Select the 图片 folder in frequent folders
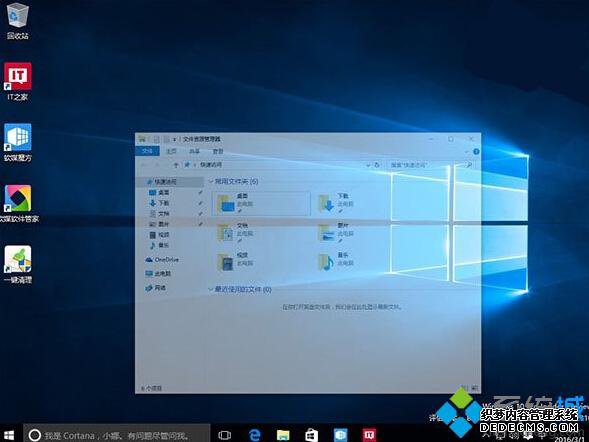 point(335,233)
